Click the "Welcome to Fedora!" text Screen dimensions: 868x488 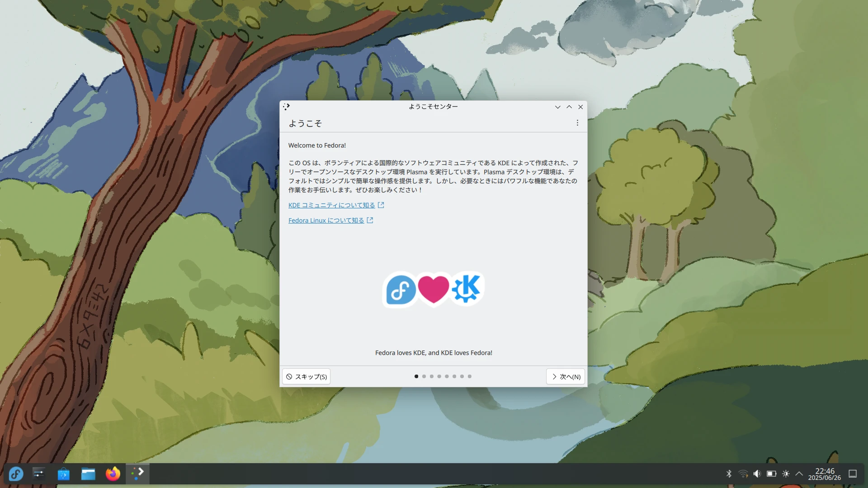click(x=317, y=145)
